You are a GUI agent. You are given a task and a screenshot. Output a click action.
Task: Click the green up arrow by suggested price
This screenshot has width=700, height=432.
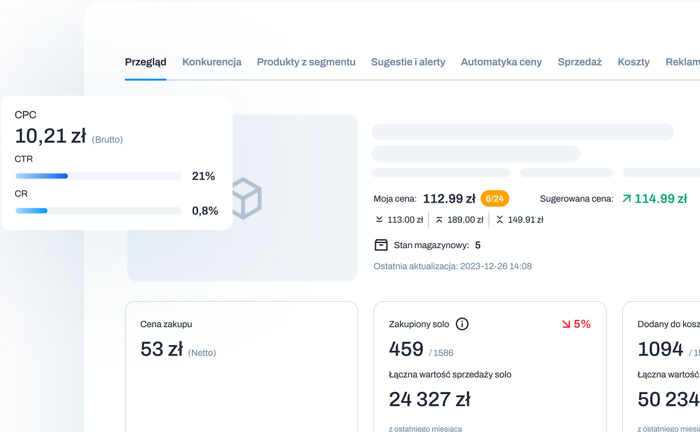point(626,199)
